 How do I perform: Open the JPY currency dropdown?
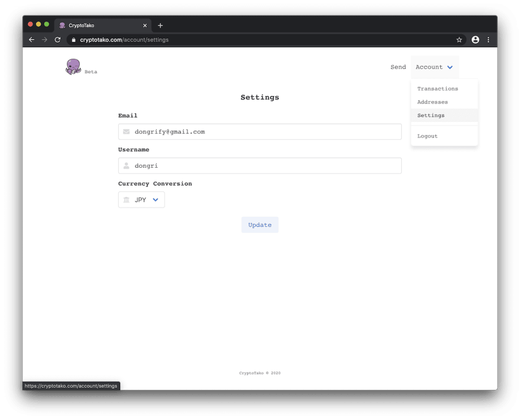click(141, 200)
